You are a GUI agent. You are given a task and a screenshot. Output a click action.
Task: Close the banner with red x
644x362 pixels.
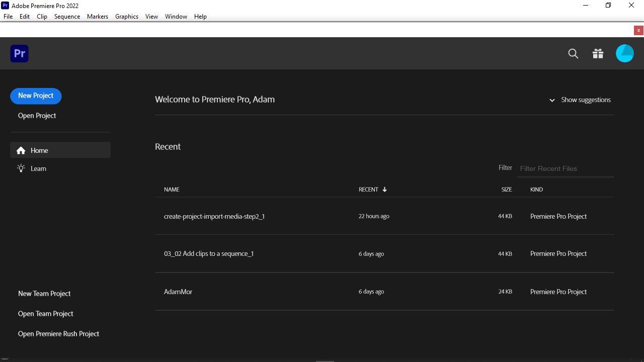638,30
